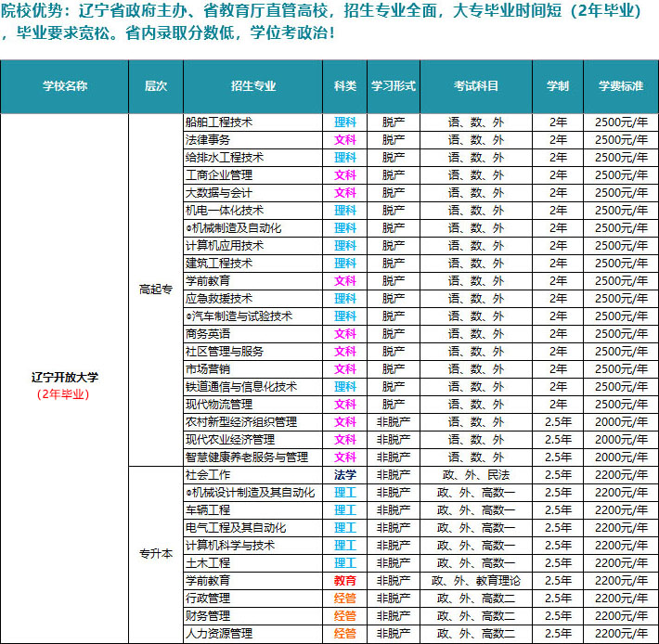The height and width of the screenshot is (644, 659).
Task: Click the red 教育 category label
Action: [345, 581]
